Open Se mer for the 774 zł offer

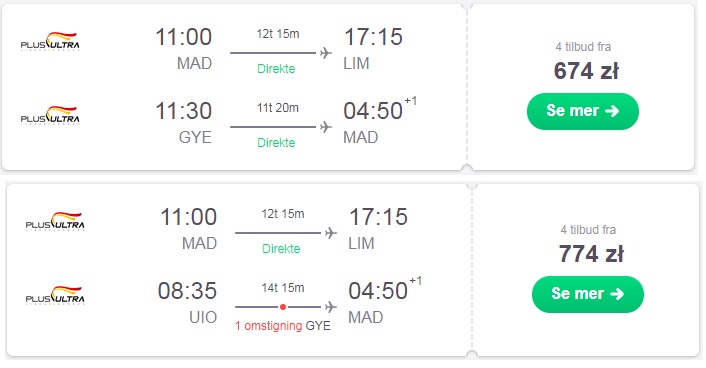point(588,294)
